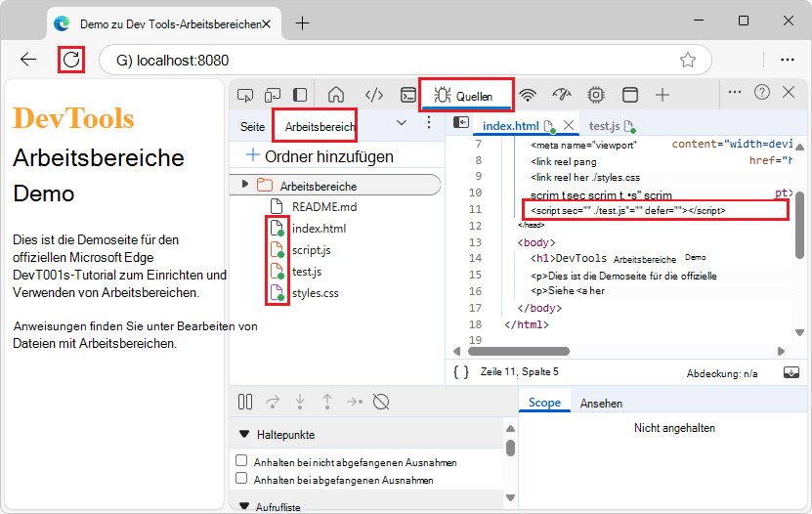This screenshot has width=812, height=514.
Task: Show more navigator tabs with the chevron
Action: (402, 123)
